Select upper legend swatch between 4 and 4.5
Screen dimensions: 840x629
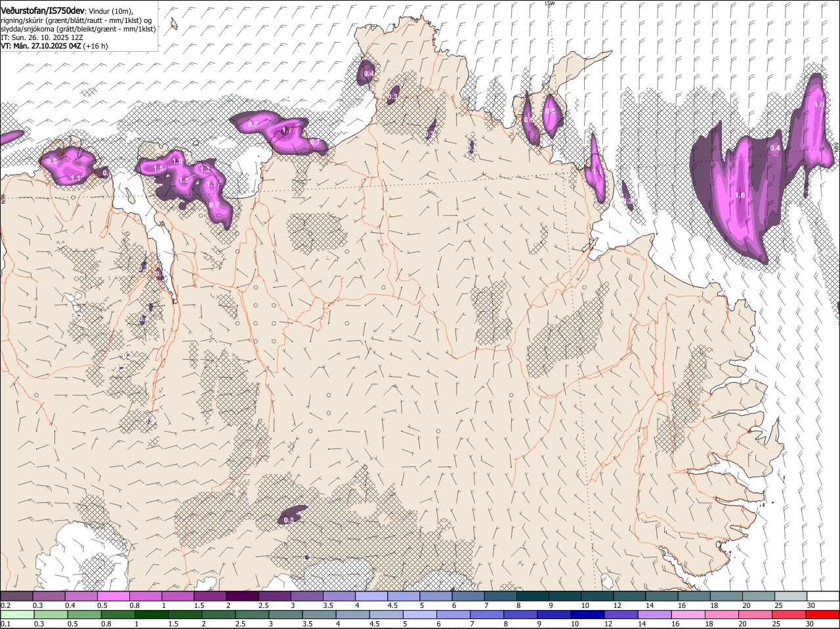pos(371,596)
